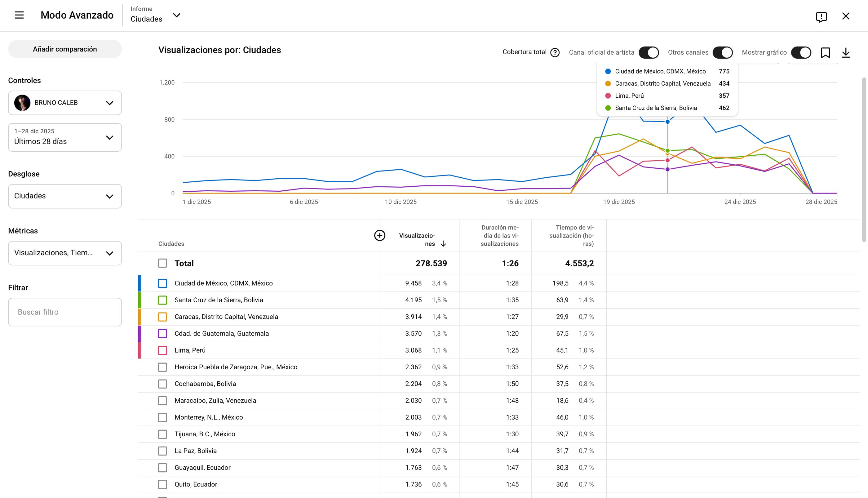
Task: Click the BRUNO CALEB channel avatar
Action: [x=22, y=103]
